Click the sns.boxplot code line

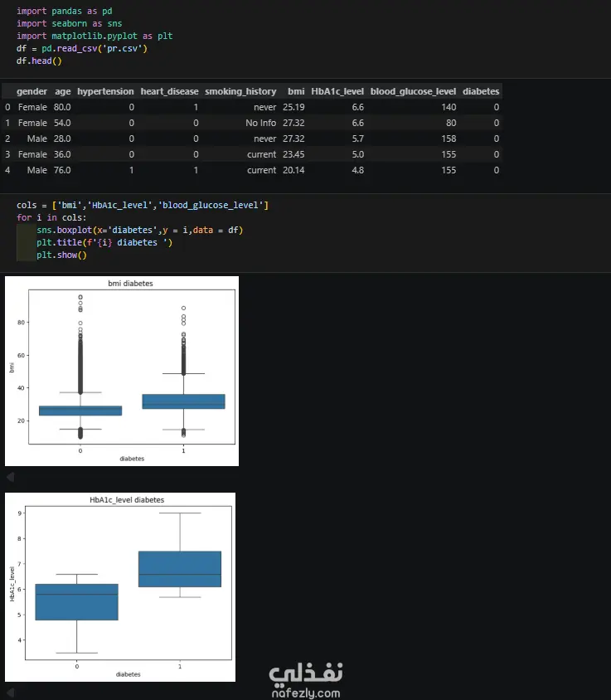(x=140, y=230)
